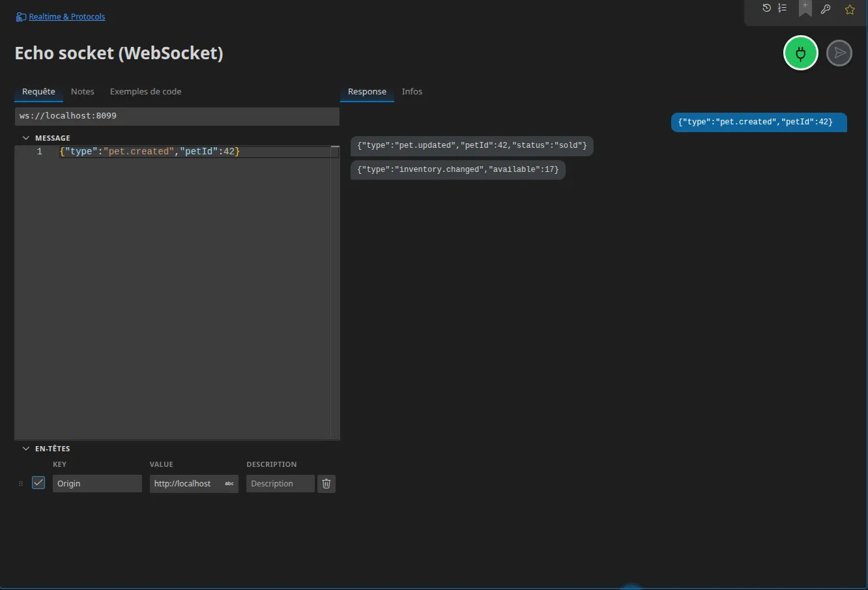Select the sent pet.created blue message bubble

759,122
